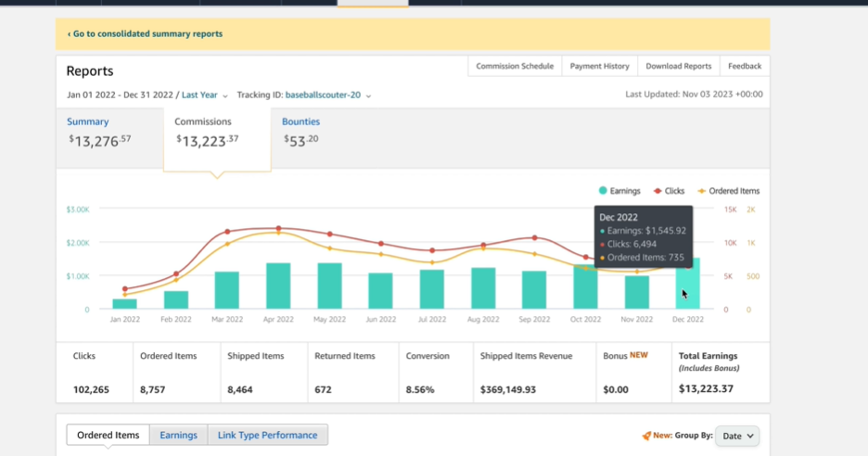Click the Mar 2022 Ordered Items data point
Screen dimensions: 868x456
pyautogui.click(x=227, y=244)
